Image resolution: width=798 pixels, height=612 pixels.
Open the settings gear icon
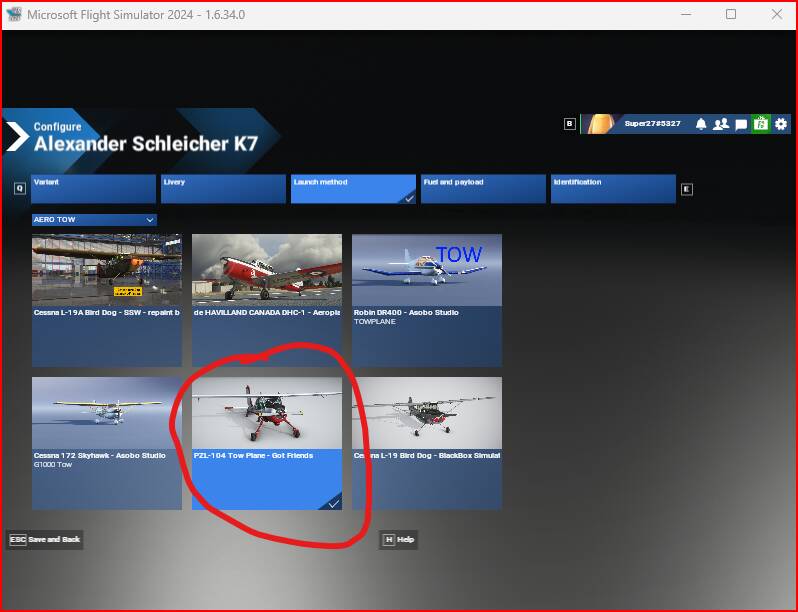[781, 124]
